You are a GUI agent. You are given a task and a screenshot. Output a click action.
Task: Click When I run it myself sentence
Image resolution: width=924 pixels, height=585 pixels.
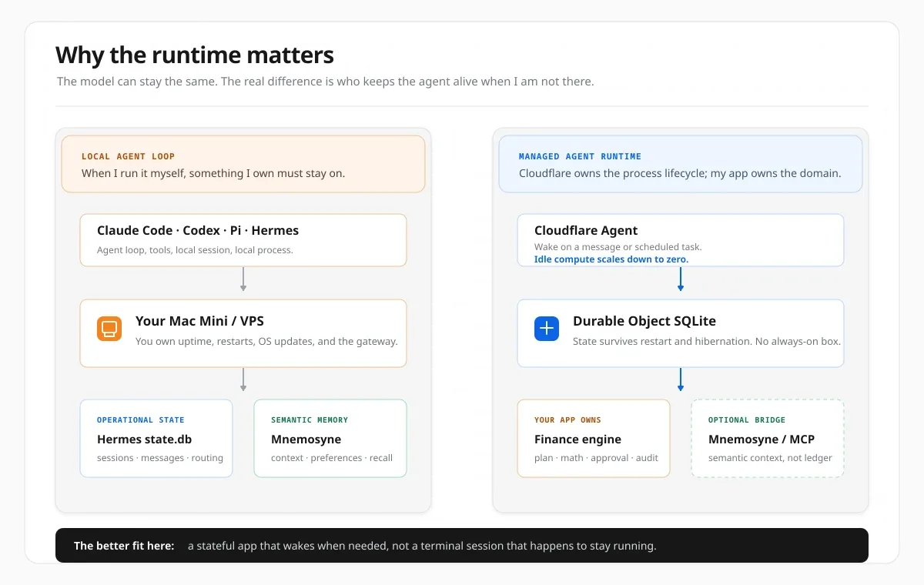click(213, 173)
